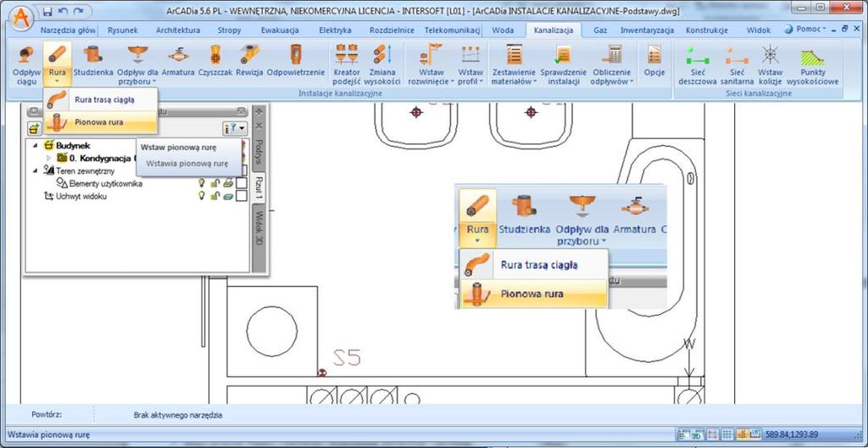Select the Sieć deszczowa tool
The image size is (868, 448).
(698, 65)
